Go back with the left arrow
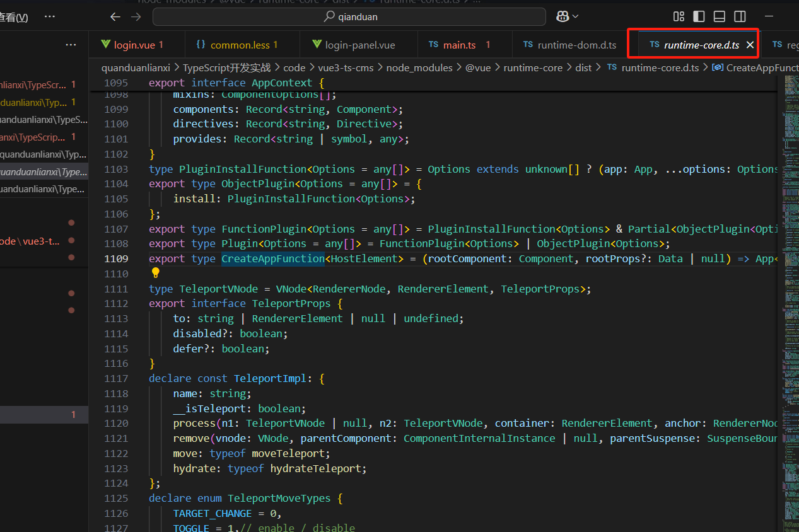Viewport: 799px width, 532px height. click(x=115, y=17)
